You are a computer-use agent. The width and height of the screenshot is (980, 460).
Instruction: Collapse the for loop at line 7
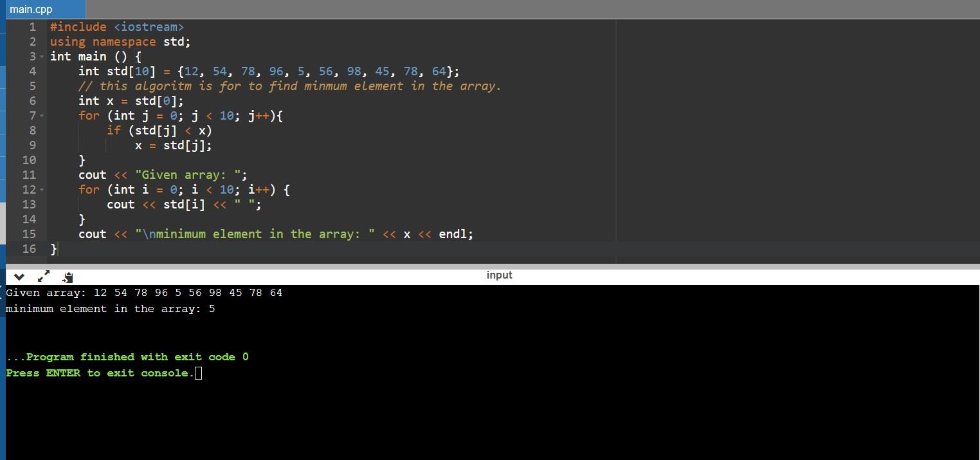(x=42, y=116)
